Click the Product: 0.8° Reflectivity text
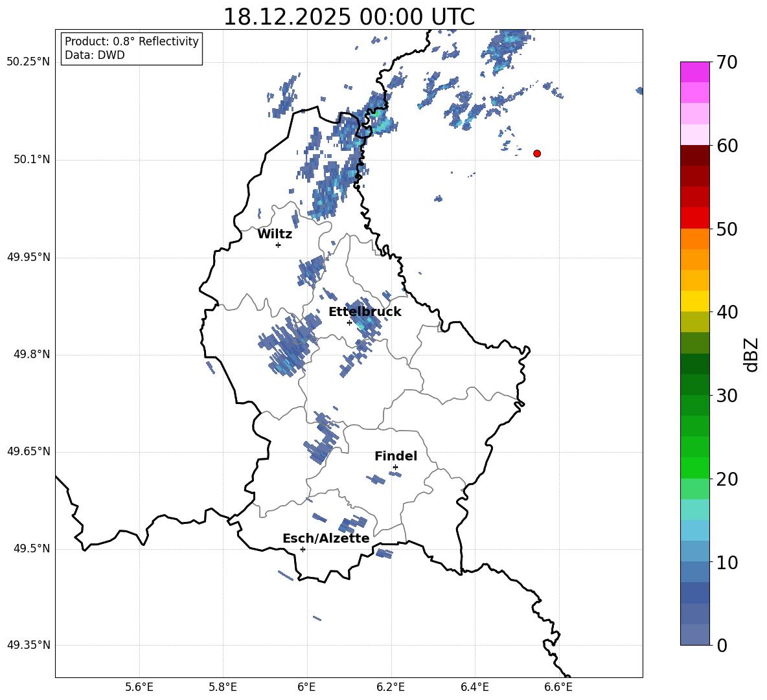Screen dimensions: 767x700 [x=132, y=41]
